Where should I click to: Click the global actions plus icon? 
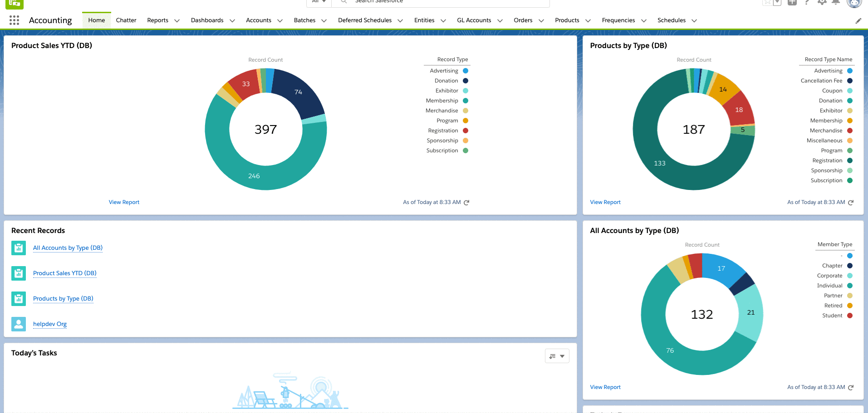792,2
